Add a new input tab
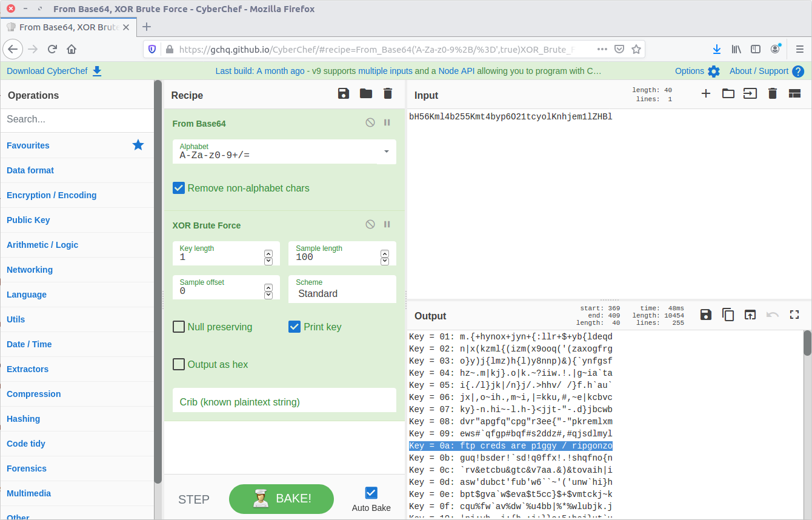 (706, 93)
